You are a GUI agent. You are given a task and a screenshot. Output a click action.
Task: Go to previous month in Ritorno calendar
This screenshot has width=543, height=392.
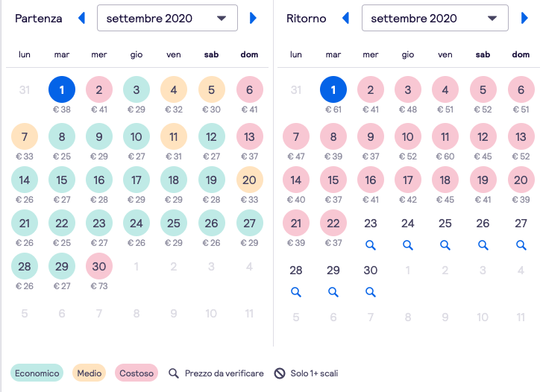coord(345,18)
